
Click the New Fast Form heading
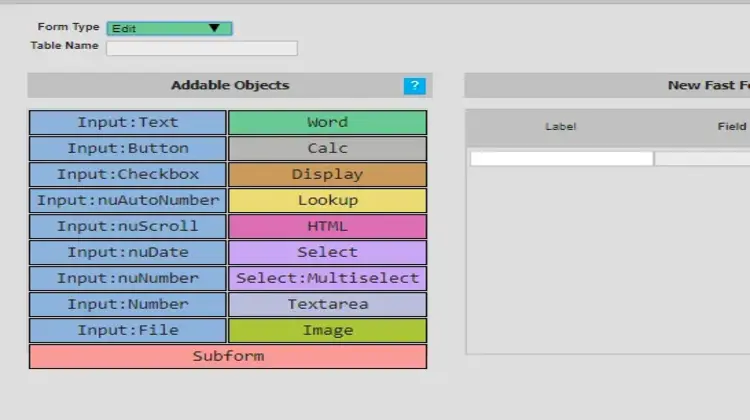tap(709, 85)
